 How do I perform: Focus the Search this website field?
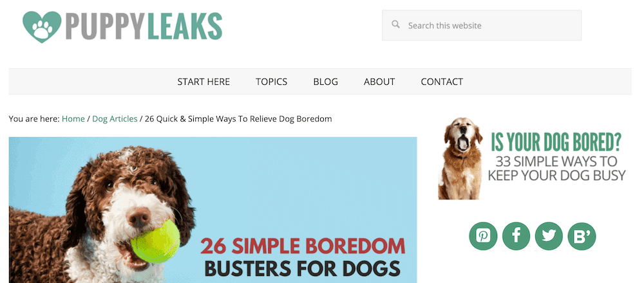482,26
